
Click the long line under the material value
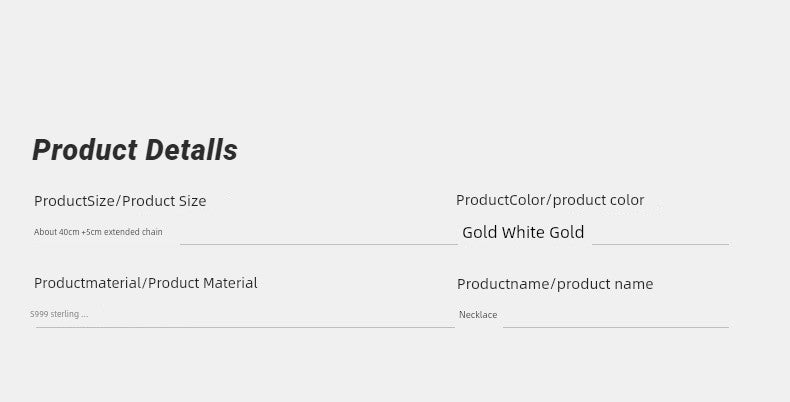coord(245,326)
